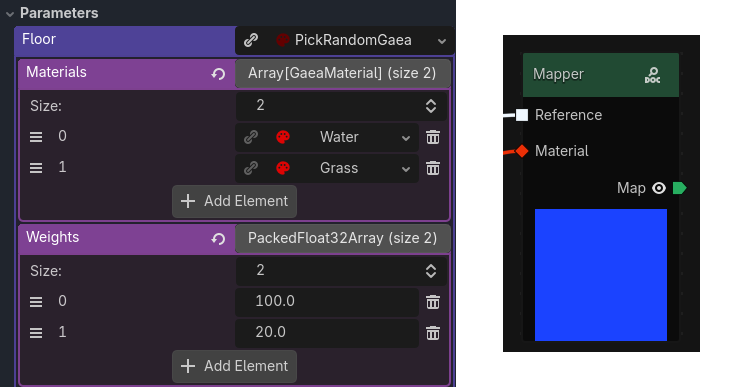The width and height of the screenshot is (738, 387).
Task: Open the Water material dropdown arrow
Action: point(406,138)
